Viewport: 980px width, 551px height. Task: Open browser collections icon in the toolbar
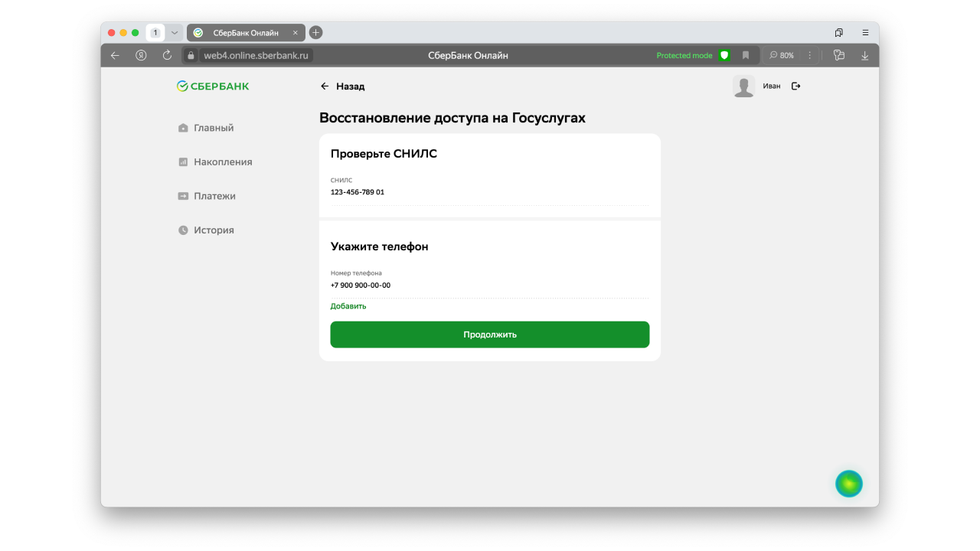tap(838, 55)
